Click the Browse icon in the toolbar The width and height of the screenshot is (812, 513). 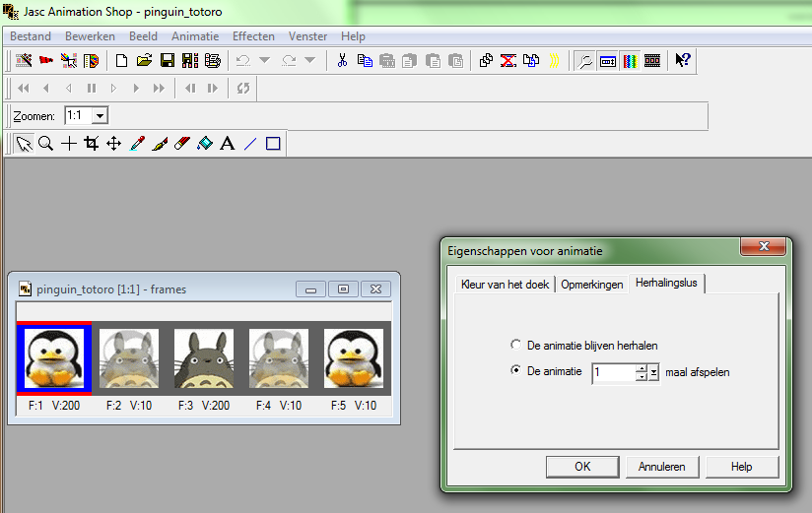click(x=212, y=61)
